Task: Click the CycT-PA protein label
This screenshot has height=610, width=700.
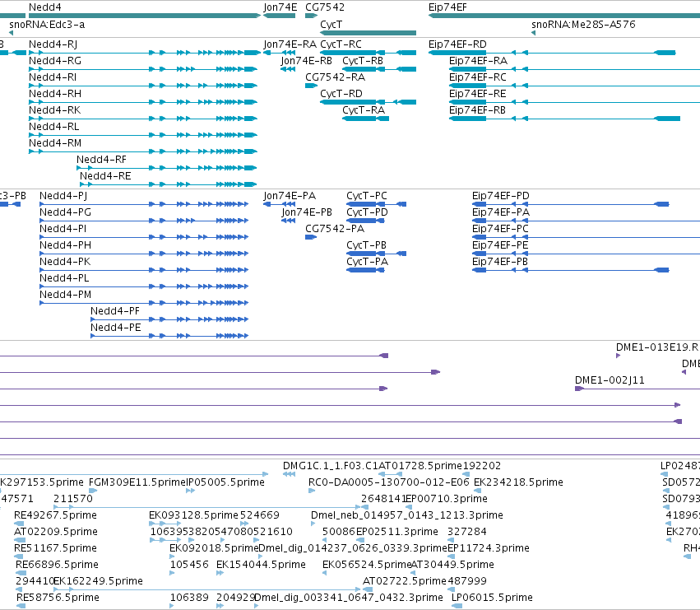Action: click(368, 262)
